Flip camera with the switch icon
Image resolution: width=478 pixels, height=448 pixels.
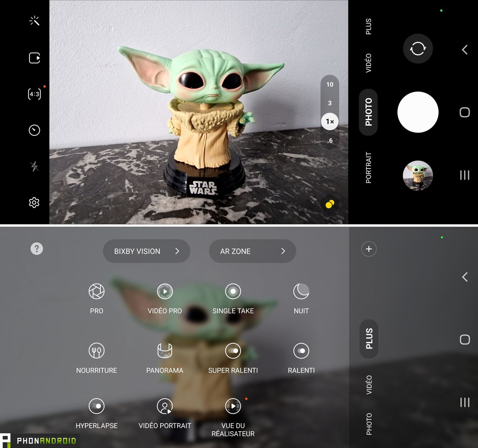click(x=418, y=49)
